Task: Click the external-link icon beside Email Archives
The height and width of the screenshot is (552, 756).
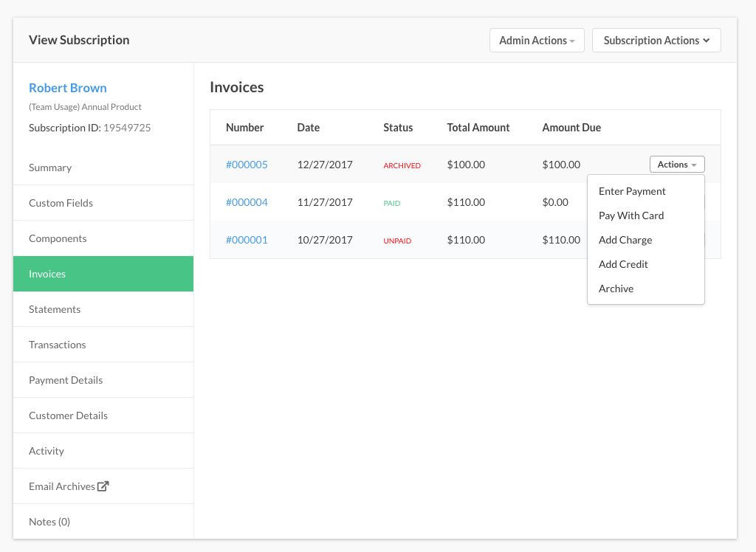Action: (x=103, y=486)
